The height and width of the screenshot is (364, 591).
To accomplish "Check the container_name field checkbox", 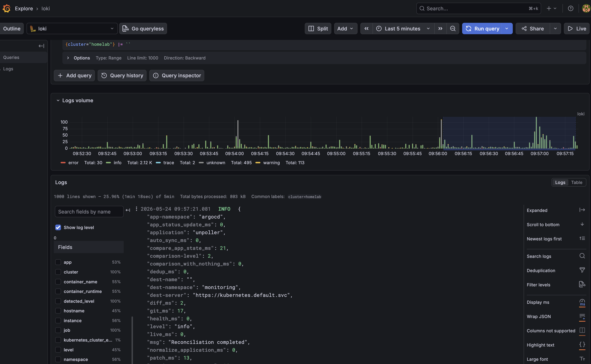I will click(58, 282).
